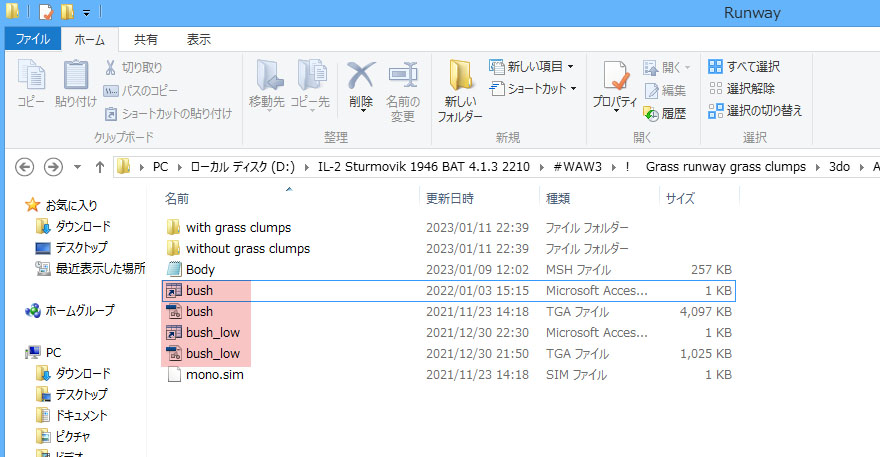
Task: Click Paste shortcut (ショートカットの貼り付け)
Action: click(x=168, y=113)
